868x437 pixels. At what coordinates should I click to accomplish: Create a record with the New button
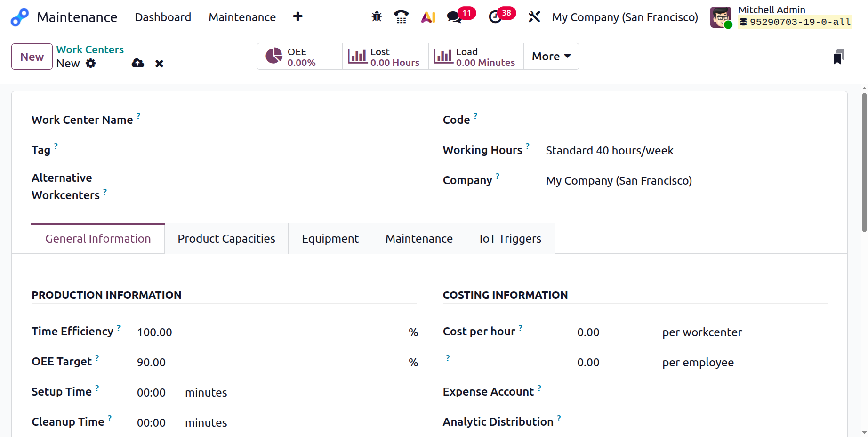pyautogui.click(x=32, y=57)
